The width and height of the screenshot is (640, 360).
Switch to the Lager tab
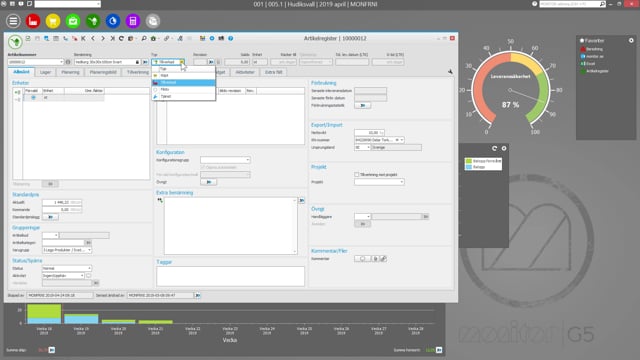tap(45, 72)
